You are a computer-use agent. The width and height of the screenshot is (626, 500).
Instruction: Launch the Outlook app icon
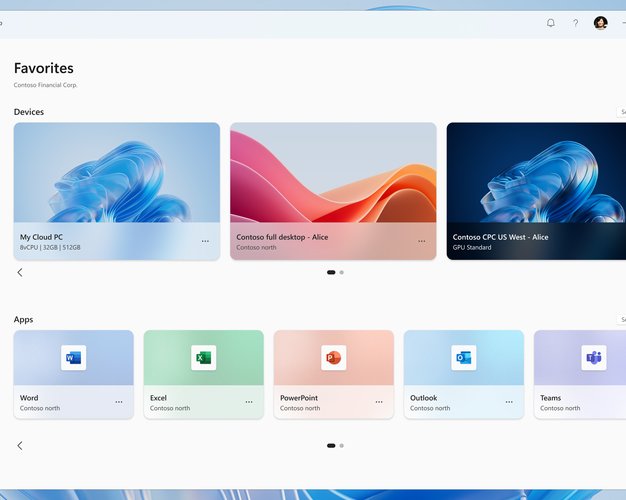click(464, 357)
